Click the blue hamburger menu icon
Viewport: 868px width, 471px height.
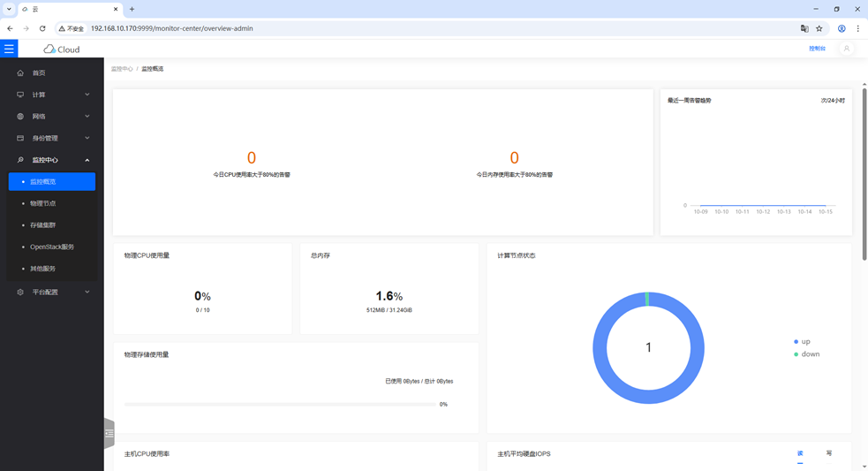coord(9,49)
